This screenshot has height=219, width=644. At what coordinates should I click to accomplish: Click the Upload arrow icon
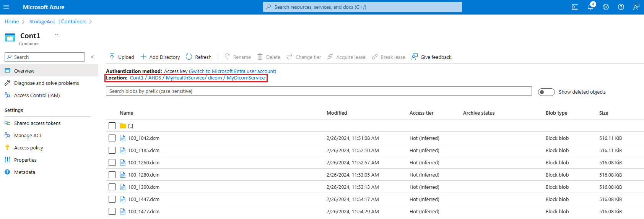pyautogui.click(x=112, y=57)
